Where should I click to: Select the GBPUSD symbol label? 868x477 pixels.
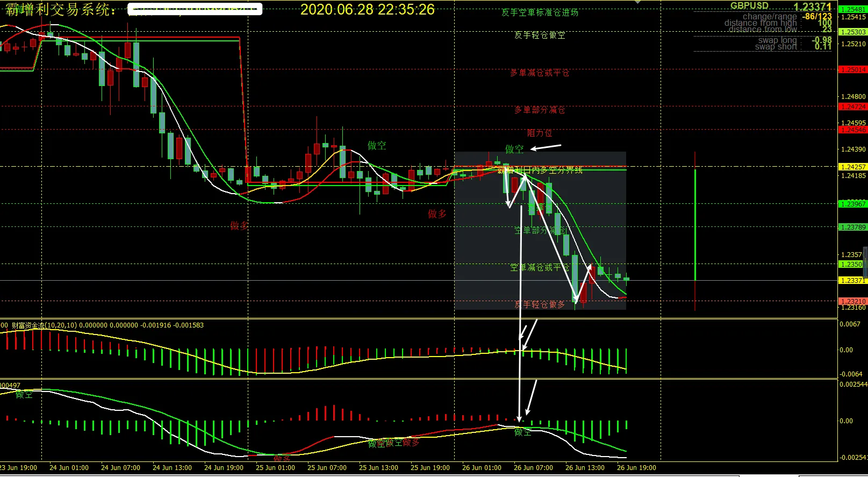[x=749, y=5]
